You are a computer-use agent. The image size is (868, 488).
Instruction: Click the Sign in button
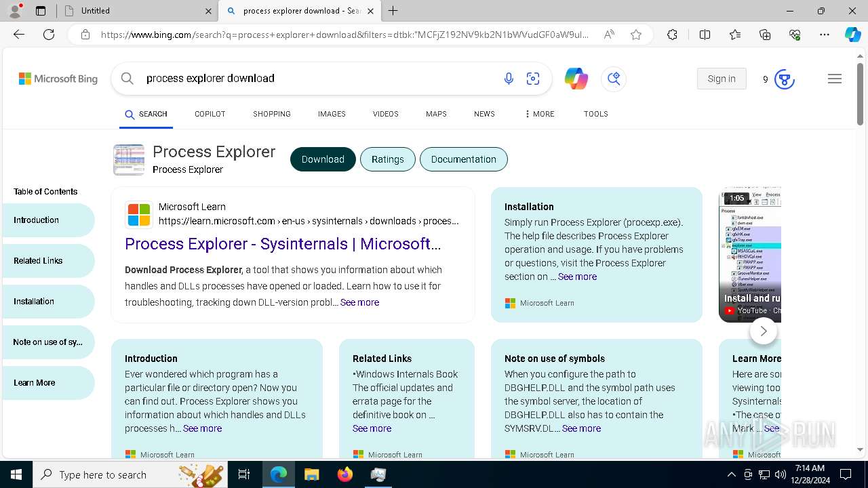point(722,79)
